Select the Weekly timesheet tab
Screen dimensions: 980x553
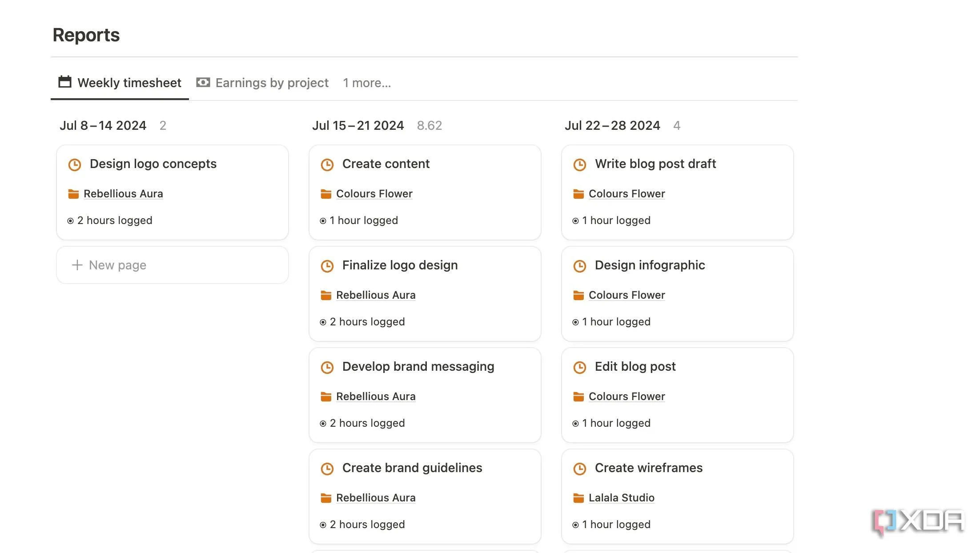tap(129, 83)
